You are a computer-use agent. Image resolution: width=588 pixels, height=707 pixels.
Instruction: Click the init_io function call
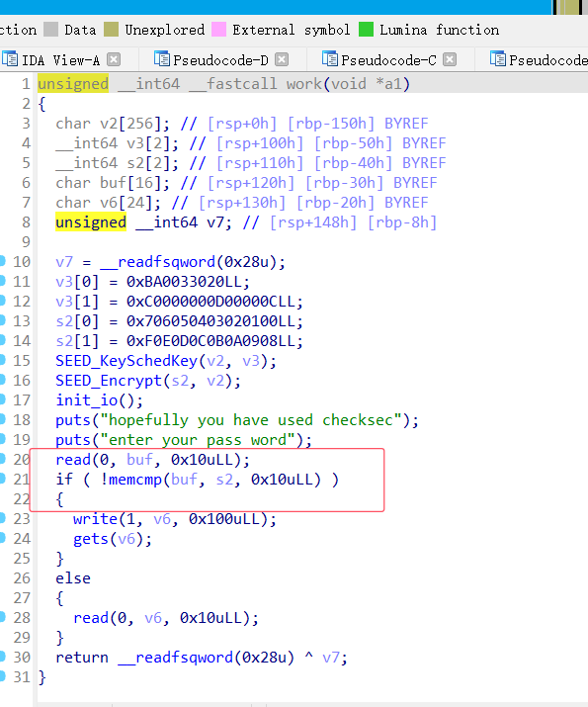pyautogui.click(x=87, y=400)
